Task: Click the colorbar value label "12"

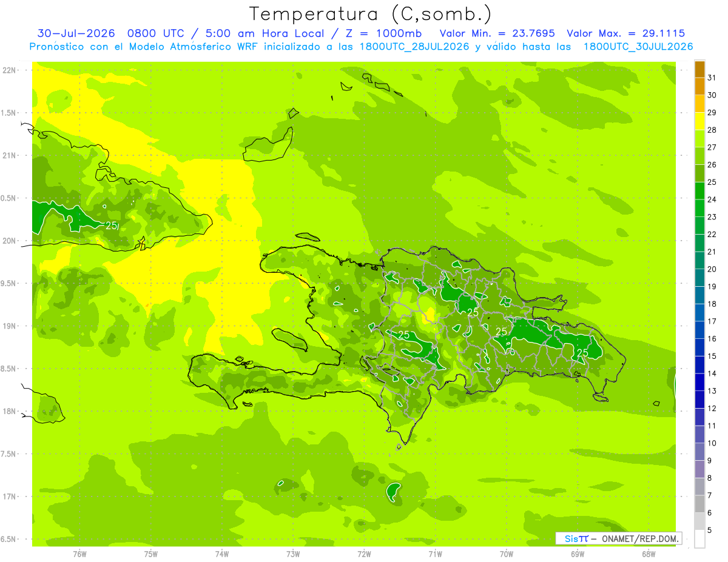Action: (x=712, y=408)
